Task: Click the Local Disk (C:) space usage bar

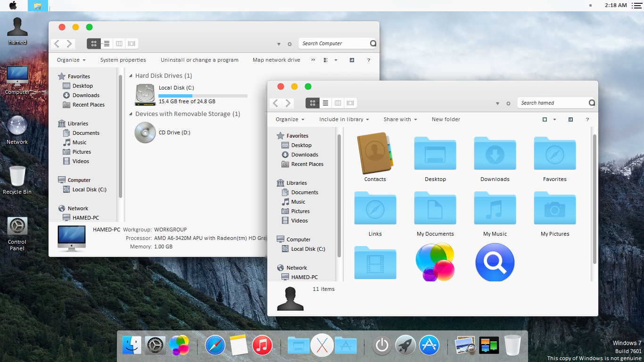Action: [203, 96]
